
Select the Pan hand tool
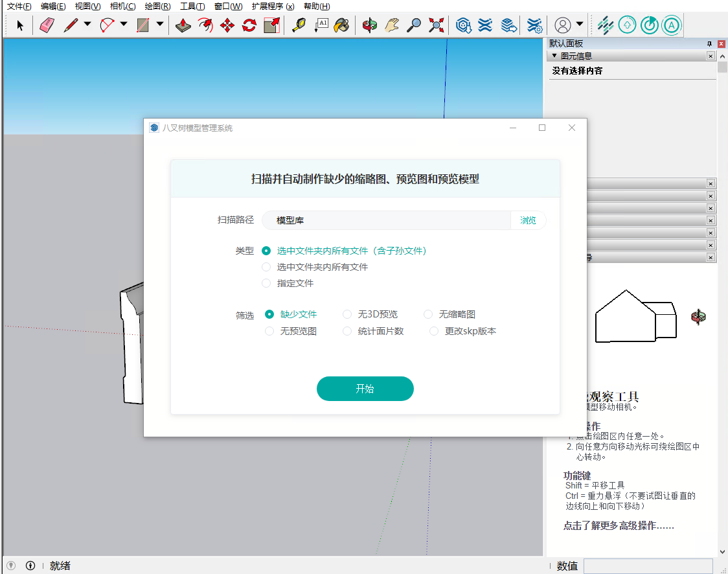pos(392,25)
